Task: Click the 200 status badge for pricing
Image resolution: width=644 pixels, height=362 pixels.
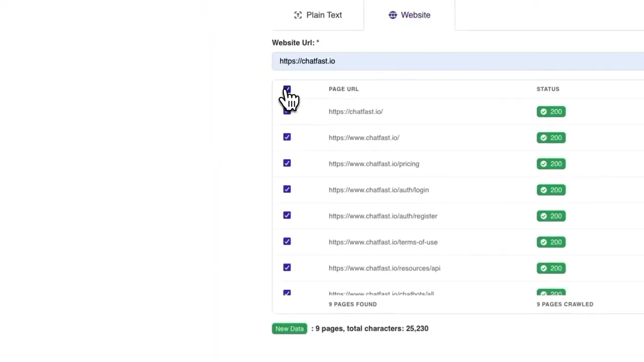Action: pyautogui.click(x=551, y=163)
